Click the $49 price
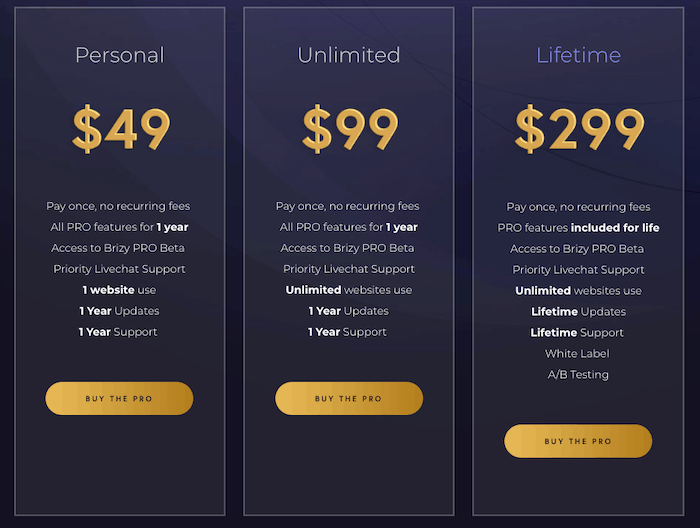Viewport: 700px width, 528px height. pyautogui.click(x=120, y=129)
